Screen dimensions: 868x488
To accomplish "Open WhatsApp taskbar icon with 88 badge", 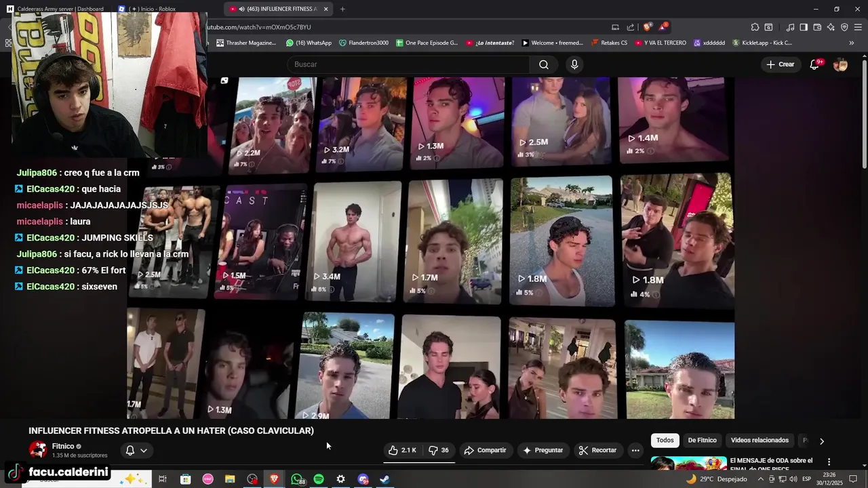I will (297, 479).
